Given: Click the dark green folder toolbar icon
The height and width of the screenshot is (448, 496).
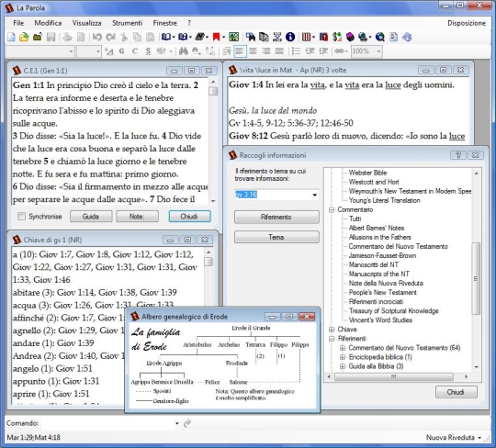Looking at the screenshot, I should pos(38,37).
